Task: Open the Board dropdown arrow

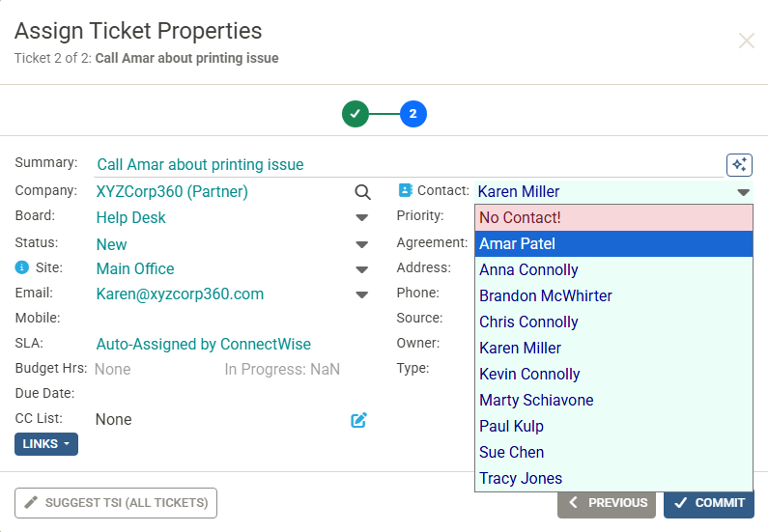Action: pyautogui.click(x=361, y=218)
